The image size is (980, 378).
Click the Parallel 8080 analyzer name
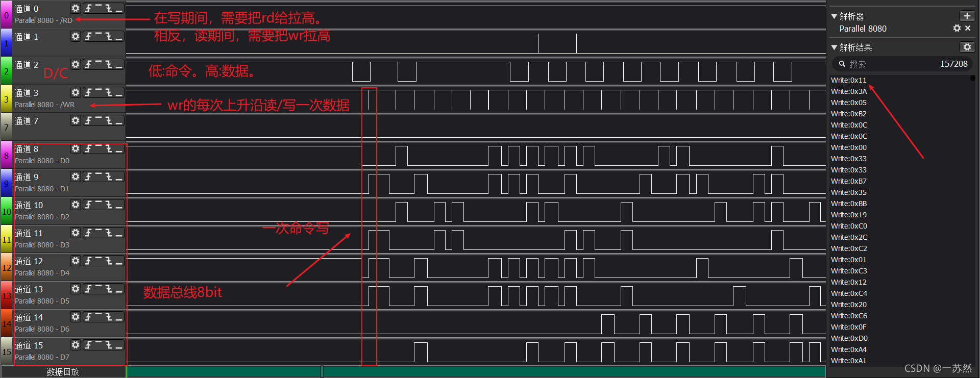[863, 29]
